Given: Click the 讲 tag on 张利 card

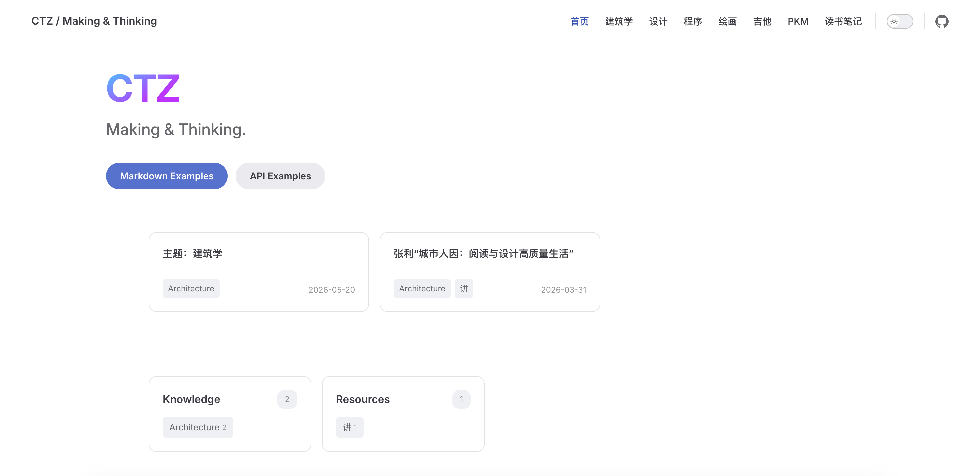Looking at the screenshot, I should click(x=464, y=288).
